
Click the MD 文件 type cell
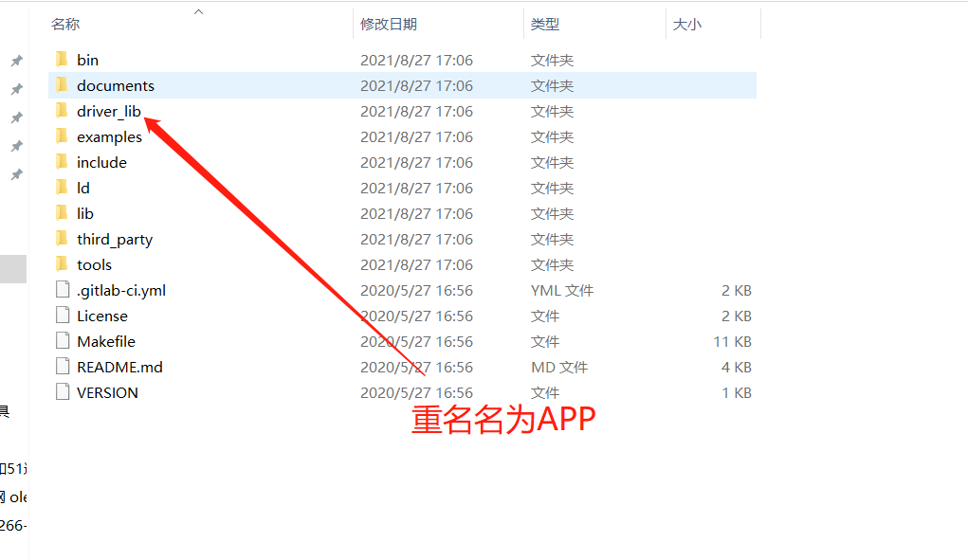coord(560,367)
